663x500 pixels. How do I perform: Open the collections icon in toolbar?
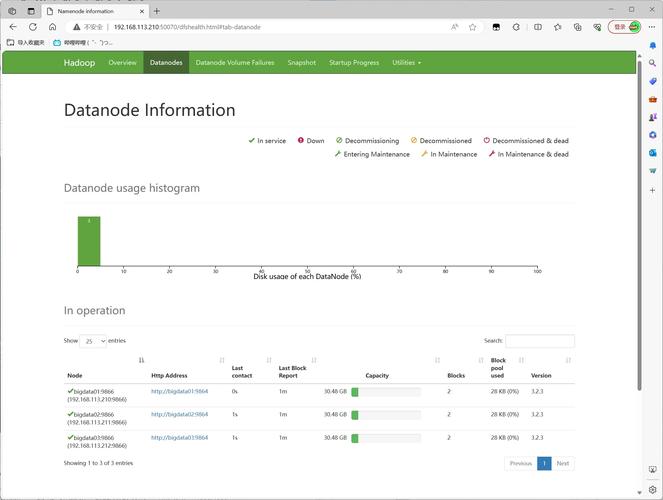(578, 27)
